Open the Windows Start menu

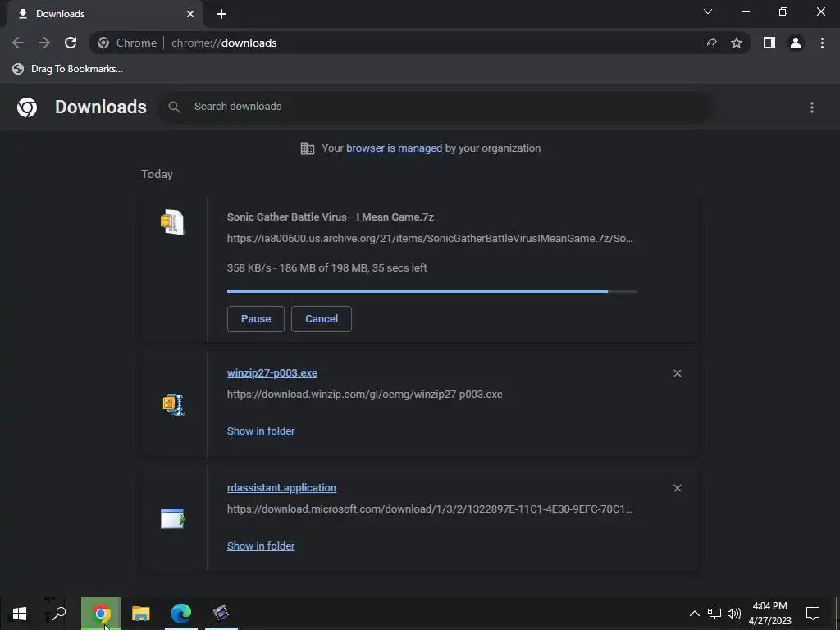20,614
